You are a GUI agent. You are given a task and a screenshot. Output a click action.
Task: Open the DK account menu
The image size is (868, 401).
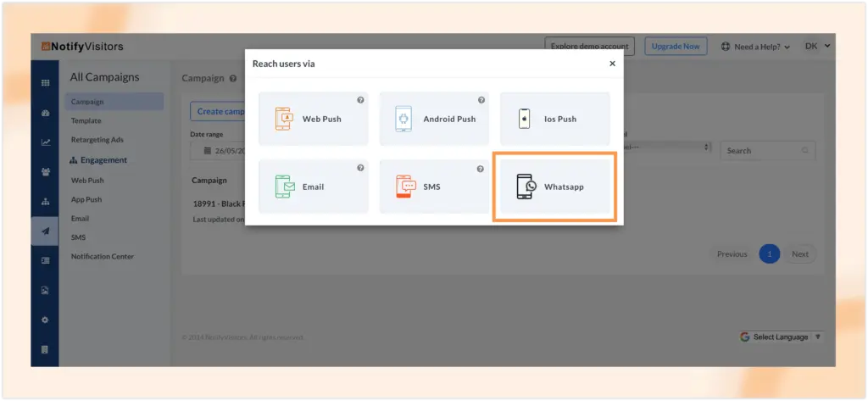point(817,47)
